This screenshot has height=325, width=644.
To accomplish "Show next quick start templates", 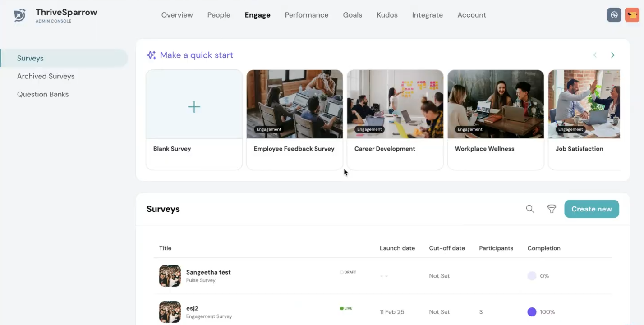I will [612, 55].
